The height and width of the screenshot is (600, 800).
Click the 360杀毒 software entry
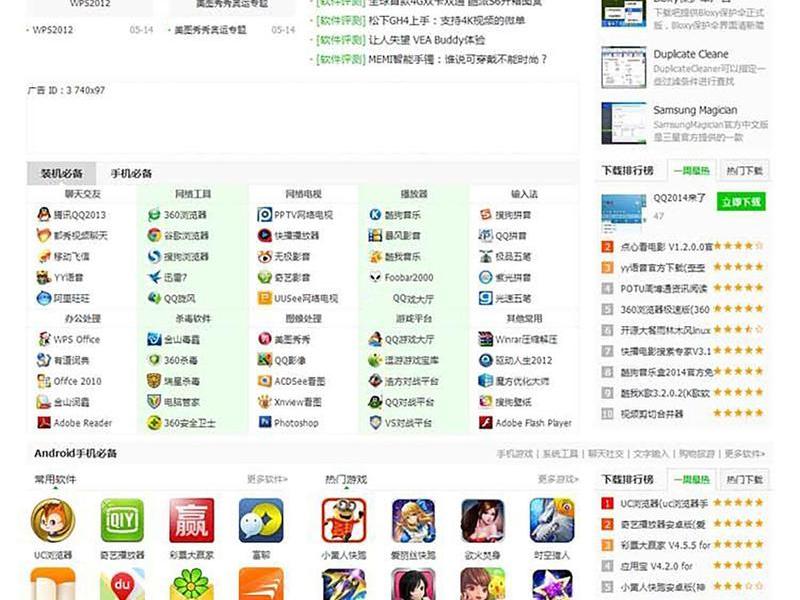181,360
